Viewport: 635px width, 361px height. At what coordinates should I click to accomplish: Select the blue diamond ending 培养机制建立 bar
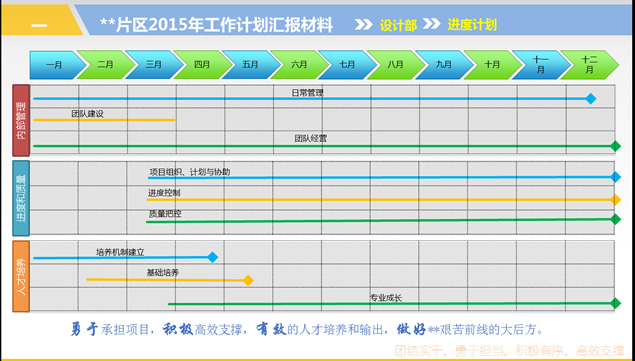click(213, 257)
